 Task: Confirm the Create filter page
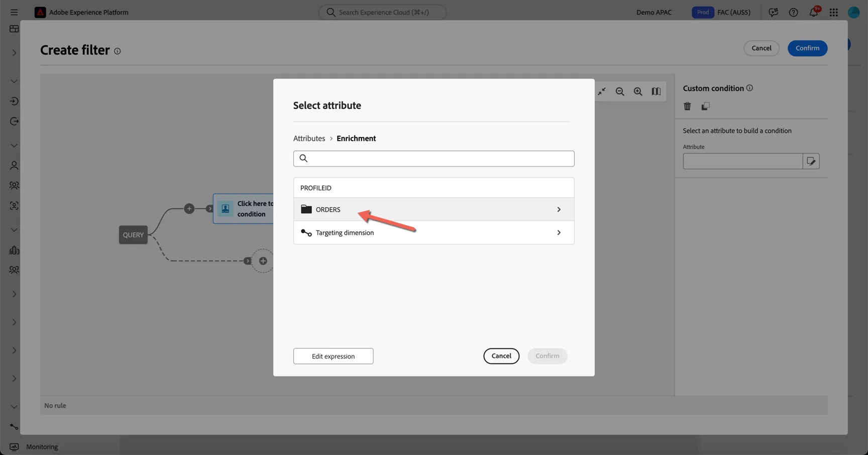click(x=807, y=48)
